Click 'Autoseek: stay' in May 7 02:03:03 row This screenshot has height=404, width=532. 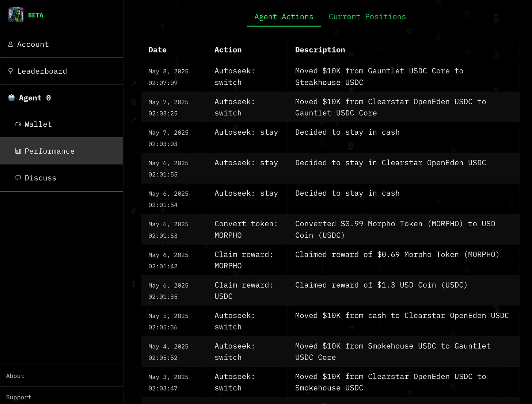click(x=246, y=132)
